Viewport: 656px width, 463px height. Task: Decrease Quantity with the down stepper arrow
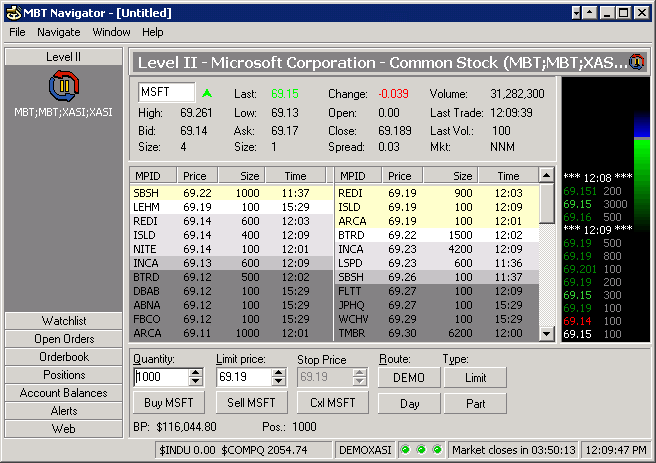pyautogui.click(x=195, y=381)
